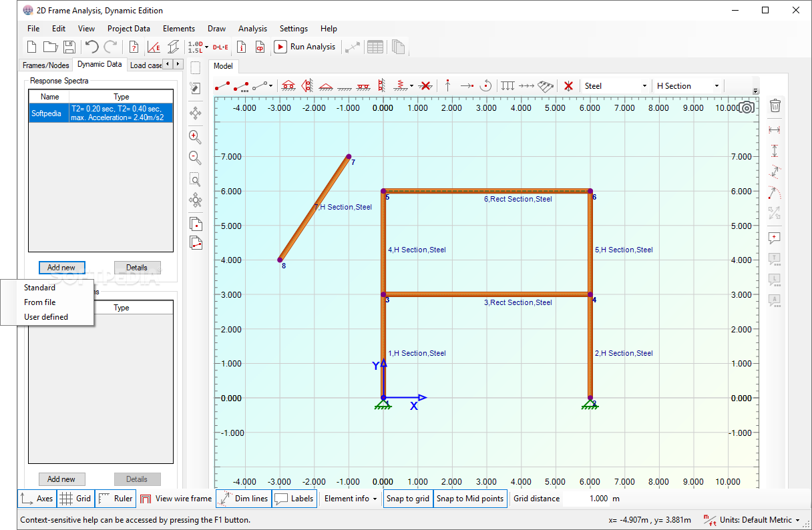Add a moment load (circular arrow) icon
This screenshot has width=812, height=530.
[486, 86]
